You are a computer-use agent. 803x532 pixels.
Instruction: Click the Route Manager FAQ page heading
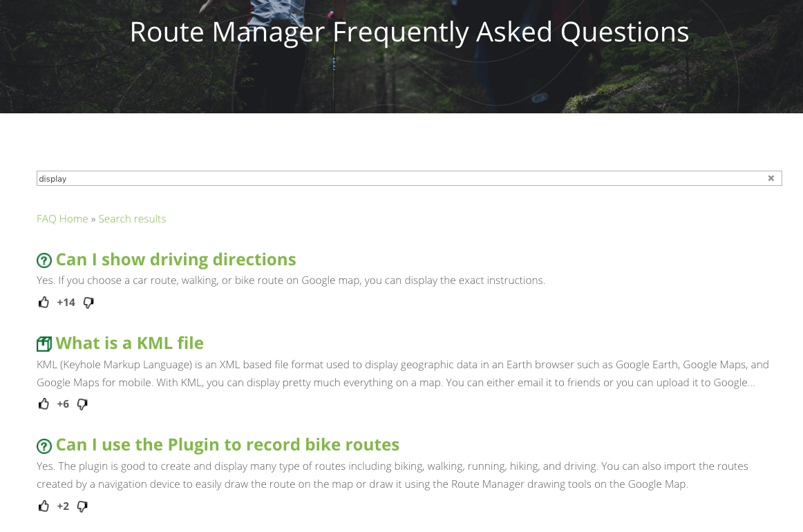pyautogui.click(x=409, y=32)
